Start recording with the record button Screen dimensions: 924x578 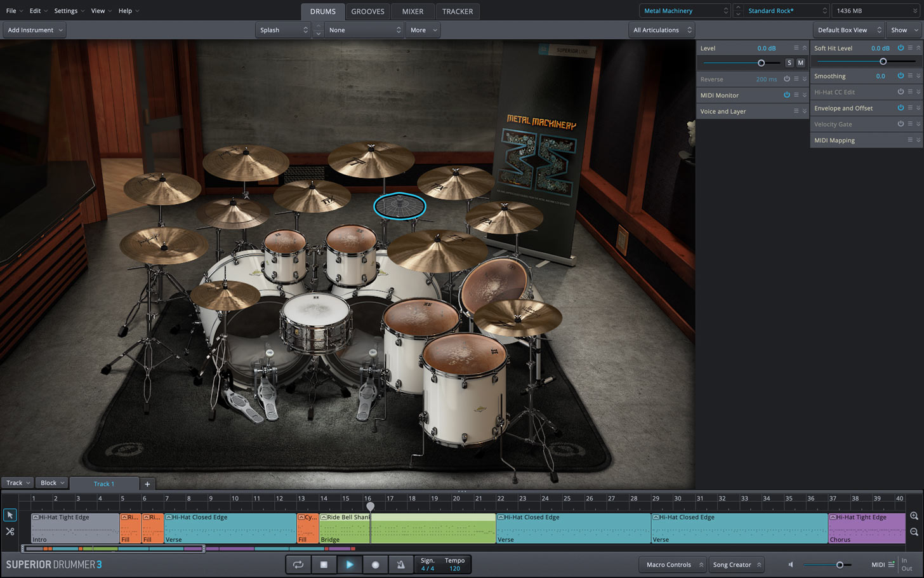tap(375, 564)
